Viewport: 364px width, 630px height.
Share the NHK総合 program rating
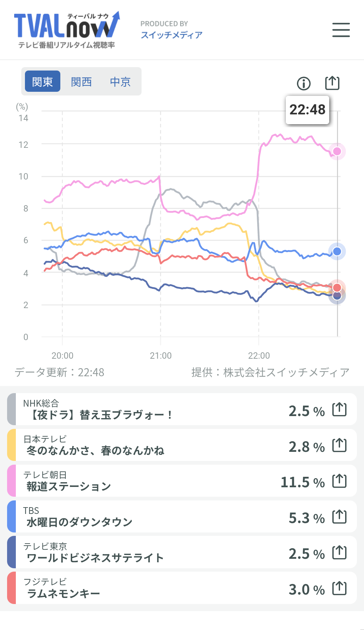339,409
